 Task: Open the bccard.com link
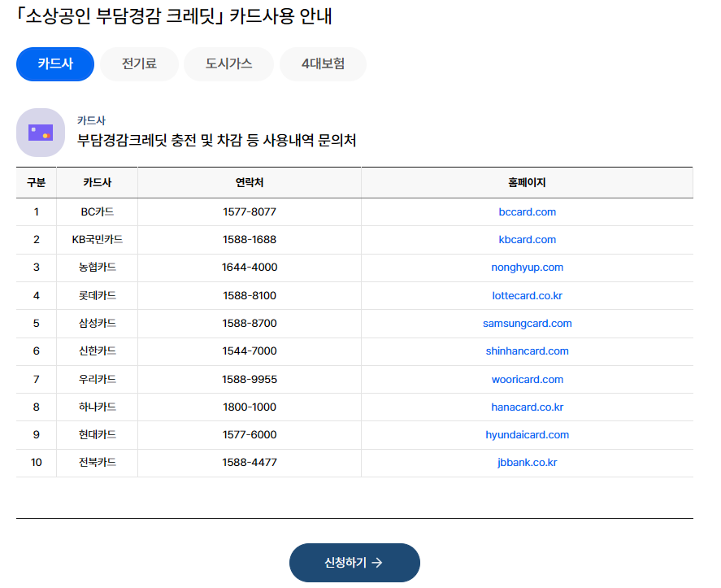(527, 212)
